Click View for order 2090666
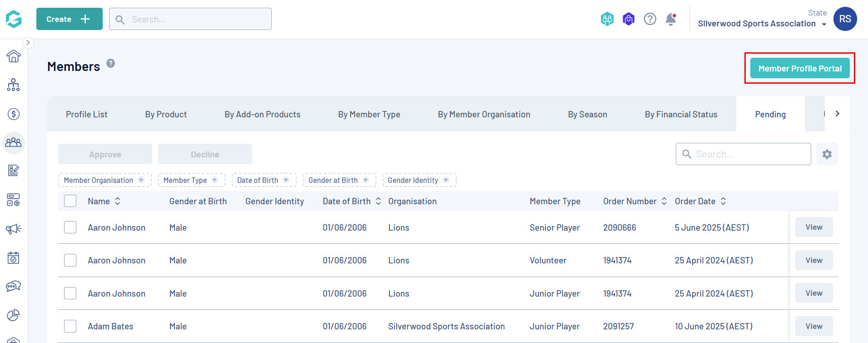Viewport: 868px width, 343px height. tap(814, 227)
